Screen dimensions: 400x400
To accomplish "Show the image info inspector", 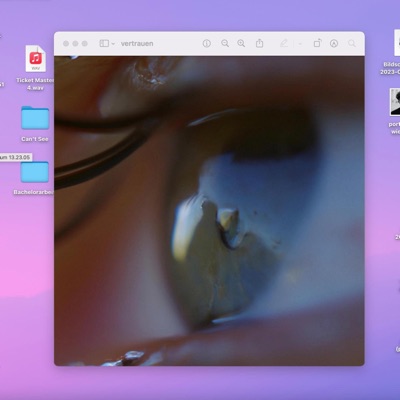I will (x=207, y=43).
